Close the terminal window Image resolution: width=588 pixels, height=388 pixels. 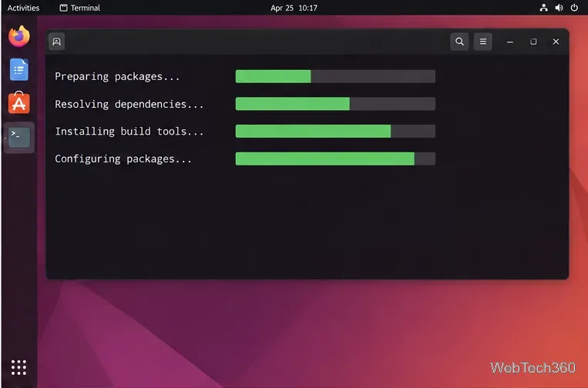[556, 42]
